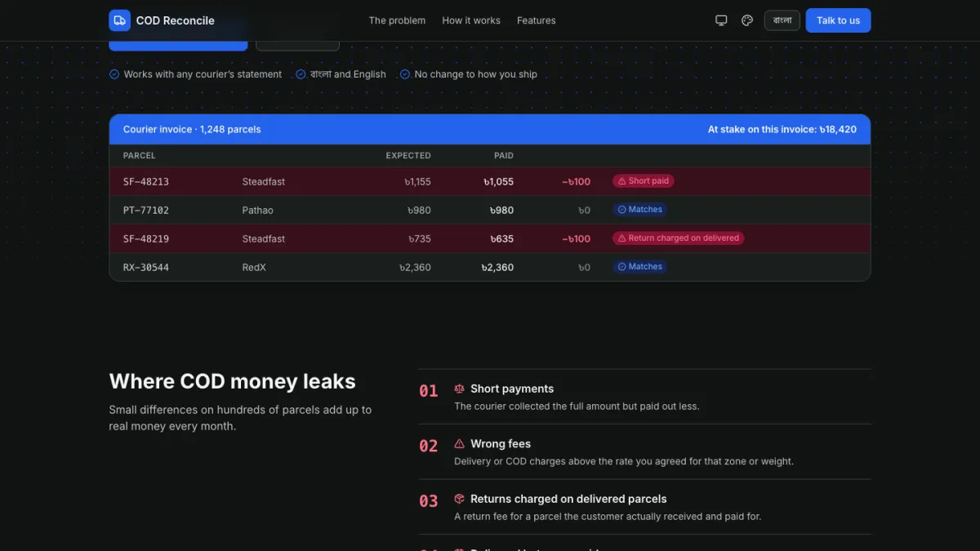This screenshot has height=551, width=980.
Task: Click "Courier invoice · 1,248 parcels" banner text
Action: point(192,130)
